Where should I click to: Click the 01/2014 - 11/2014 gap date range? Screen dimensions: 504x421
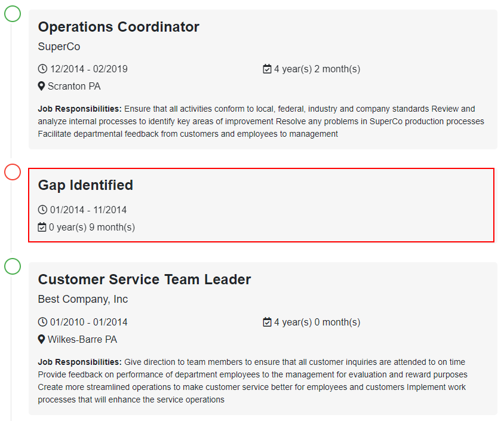coord(88,210)
